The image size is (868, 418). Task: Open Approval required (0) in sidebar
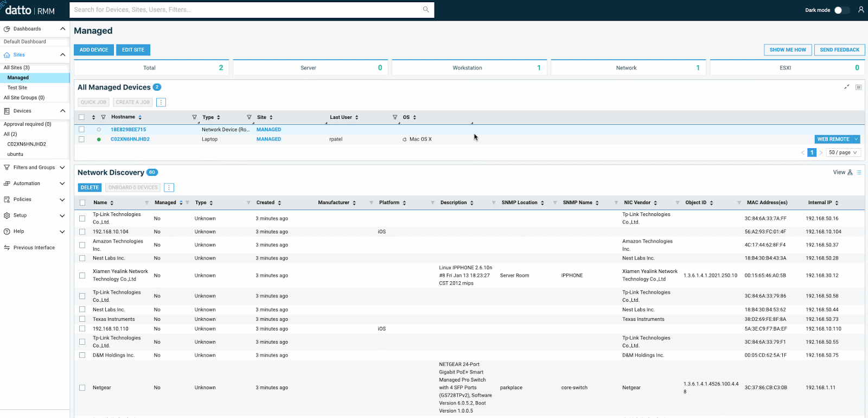pyautogui.click(x=28, y=124)
